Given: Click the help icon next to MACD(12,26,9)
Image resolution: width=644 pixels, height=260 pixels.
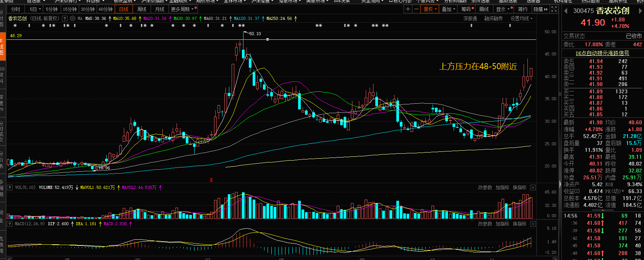Looking at the screenshot, I should 10,224.
